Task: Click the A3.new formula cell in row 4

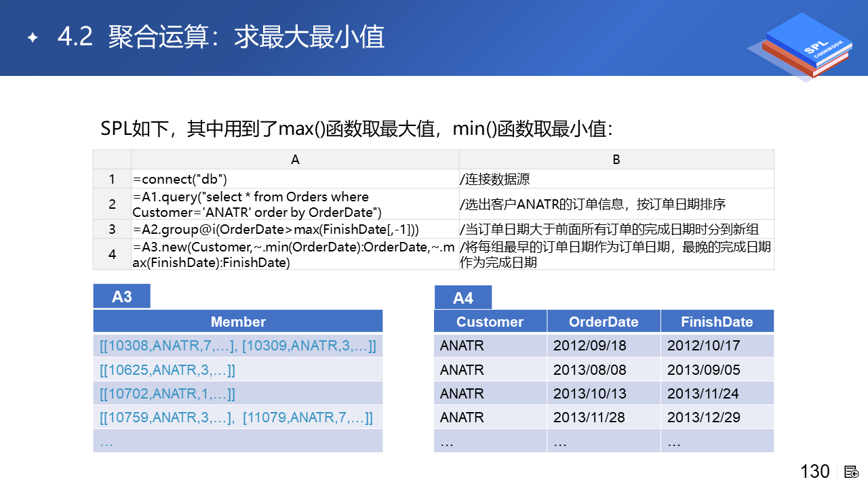Action: (x=295, y=254)
